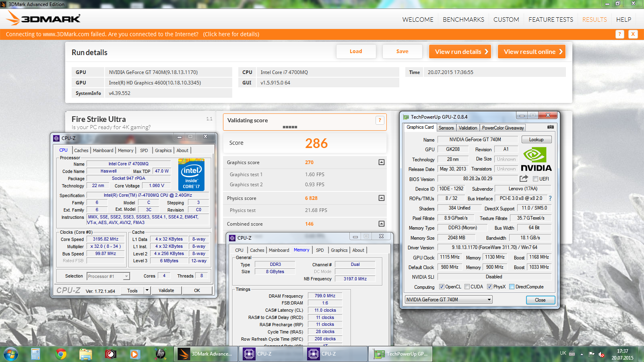Click the Validate button in CPU-Z
644x362 pixels.
coord(166,290)
